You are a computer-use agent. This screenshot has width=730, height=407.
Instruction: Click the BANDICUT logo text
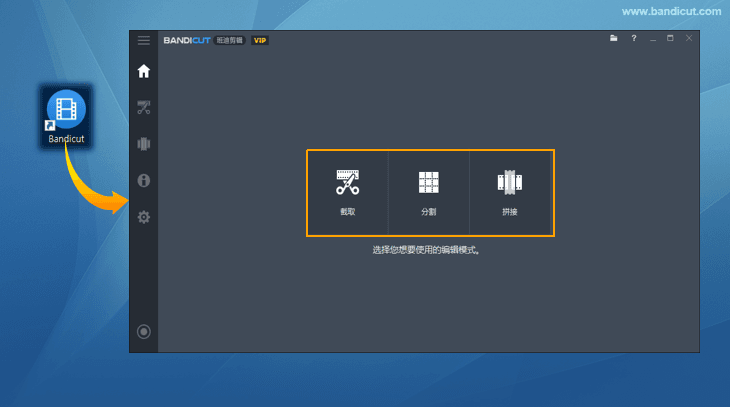[x=187, y=41]
